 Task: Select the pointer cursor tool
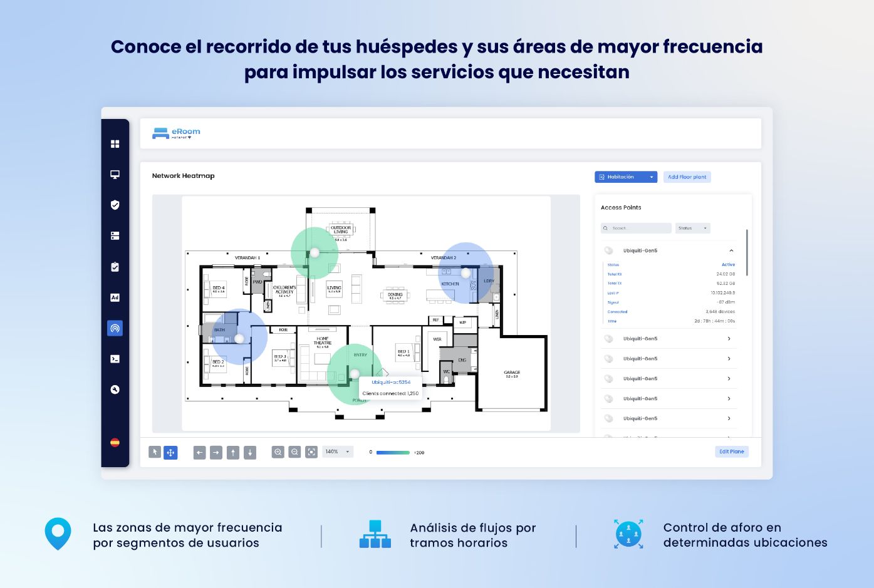pos(155,452)
